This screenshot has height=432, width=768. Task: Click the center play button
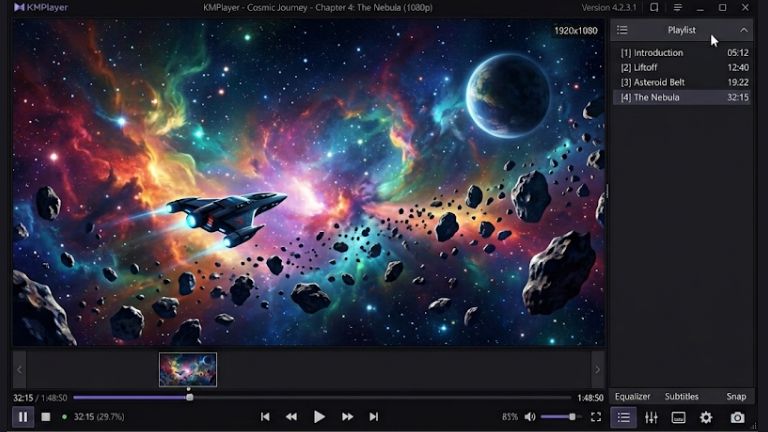coord(319,417)
